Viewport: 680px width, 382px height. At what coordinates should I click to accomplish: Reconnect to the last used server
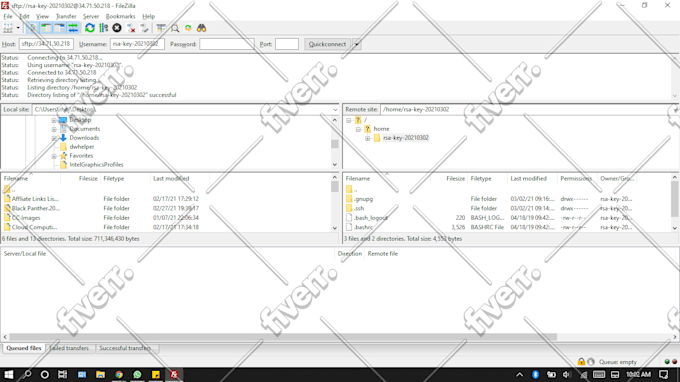[144, 28]
